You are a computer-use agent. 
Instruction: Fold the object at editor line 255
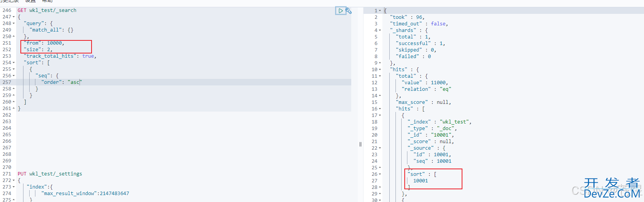[14, 69]
